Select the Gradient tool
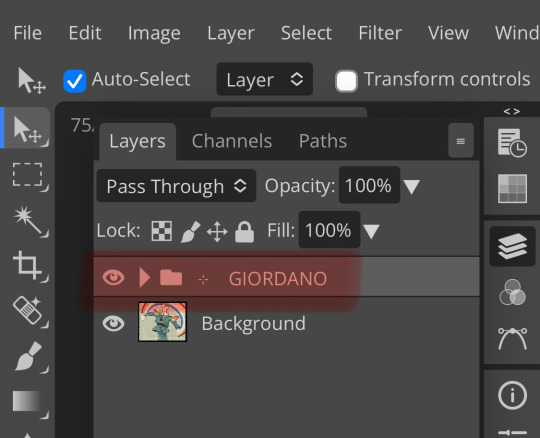The width and height of the screenshot is (540, 438). (28, 402)
